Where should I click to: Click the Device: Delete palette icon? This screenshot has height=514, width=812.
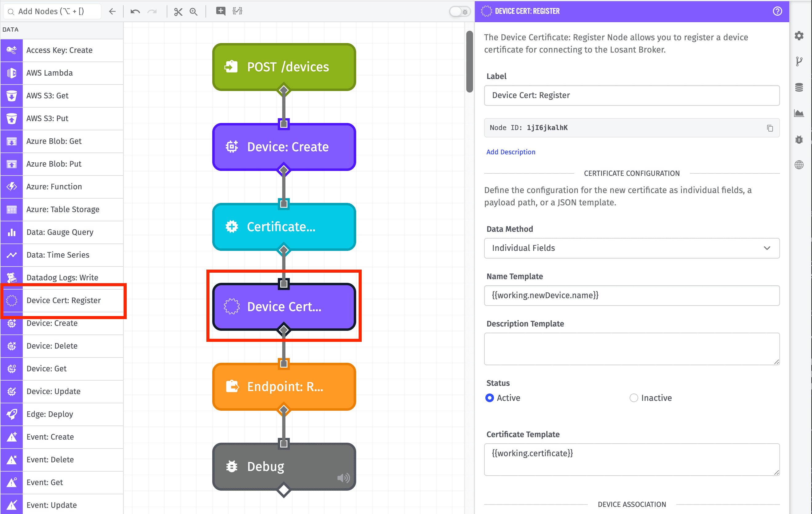click(x=12, y=346)
